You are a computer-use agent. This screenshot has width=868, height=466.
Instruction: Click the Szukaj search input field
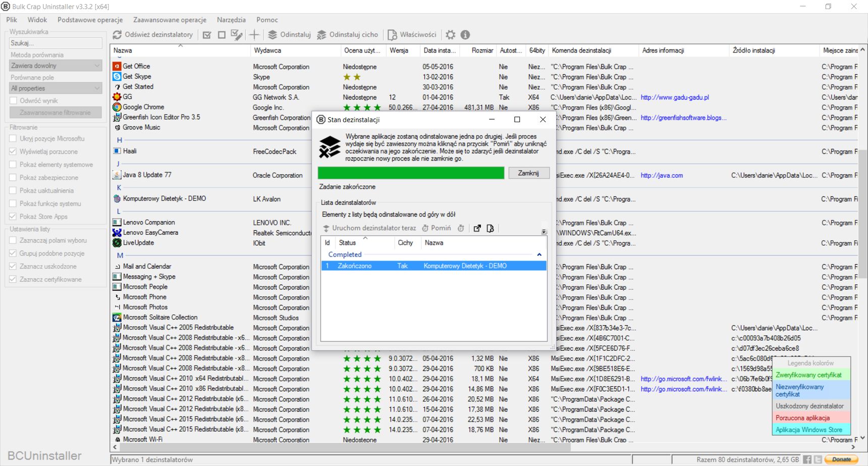pos(56,43)
